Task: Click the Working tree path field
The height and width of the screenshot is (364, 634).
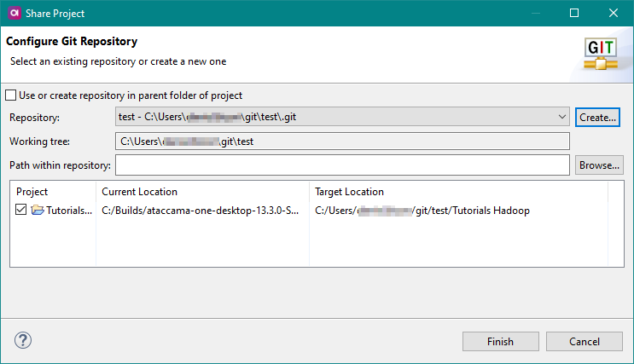Action: pyautogui.click(x=341, y=141)
